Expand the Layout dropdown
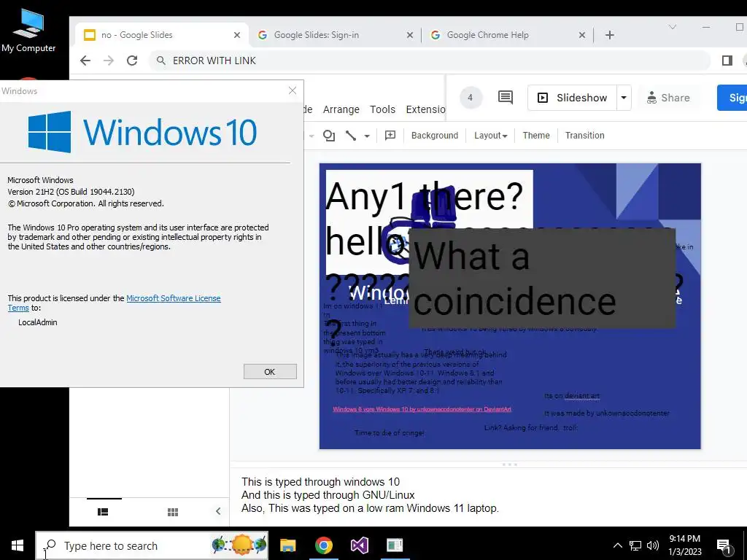This screenshot has height=560, width=747. [490, 136]
